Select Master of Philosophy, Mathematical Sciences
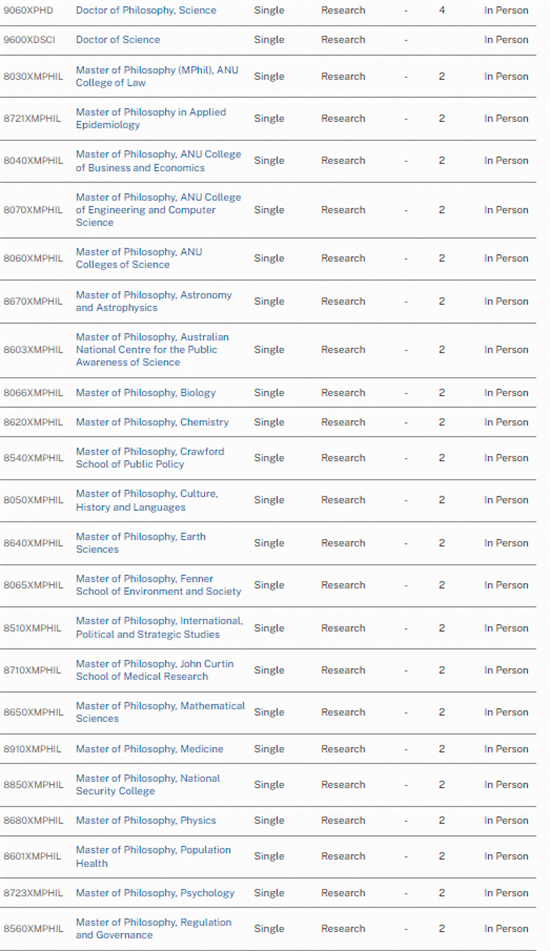The width and height of the screenshot is (550, 951). tap(160, 712)
